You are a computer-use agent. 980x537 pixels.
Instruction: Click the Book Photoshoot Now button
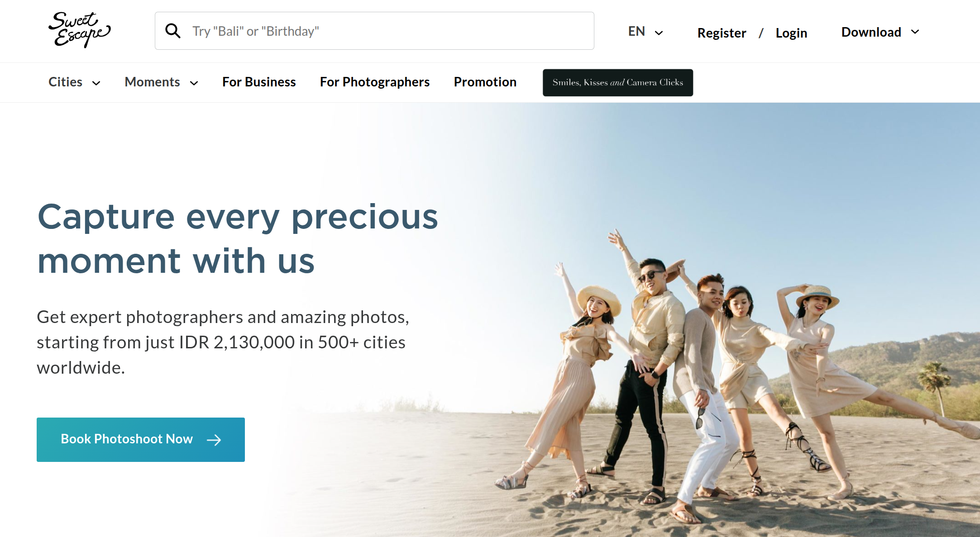(x=141, y=440)
